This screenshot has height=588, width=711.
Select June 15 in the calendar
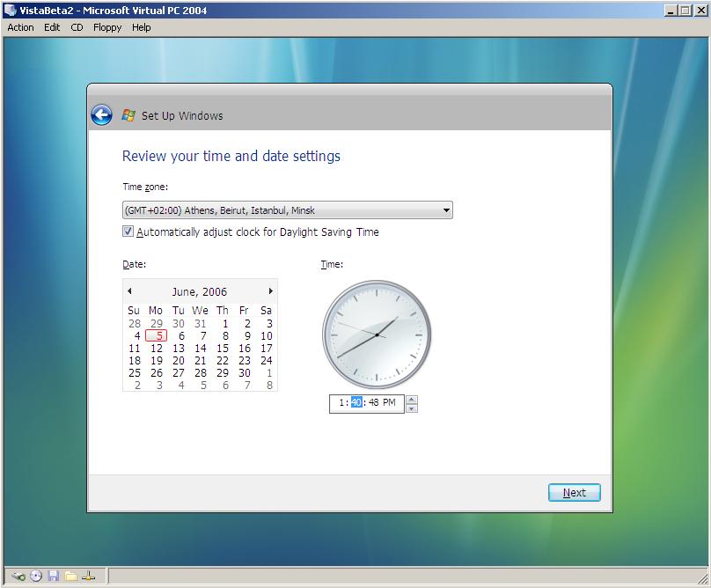(222, 348)
